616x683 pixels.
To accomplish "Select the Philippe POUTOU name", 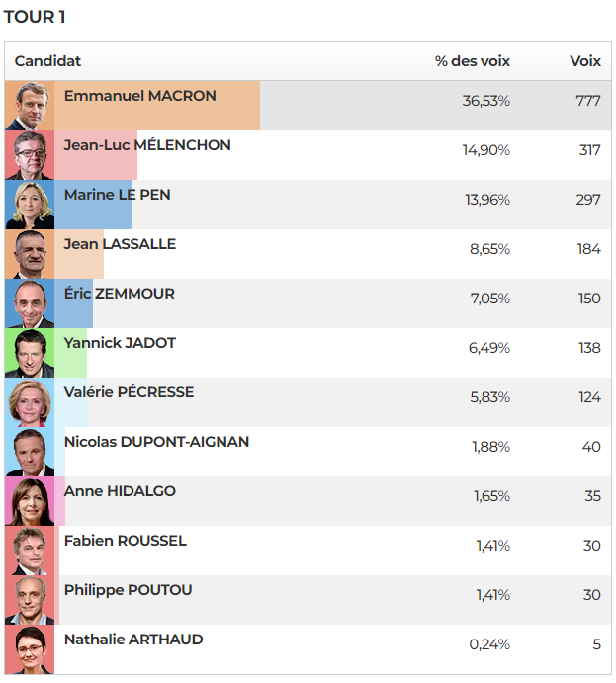I will (x=128, y=590).
